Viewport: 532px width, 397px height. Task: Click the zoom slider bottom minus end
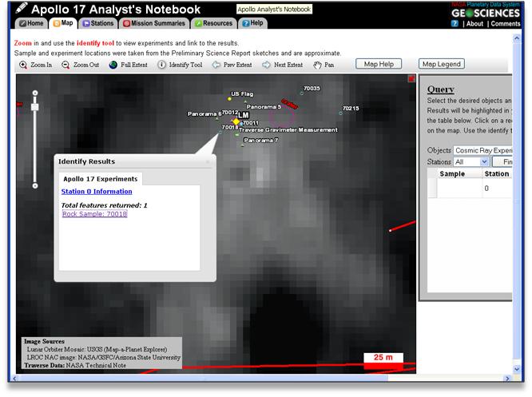pyautogui.click(x=35, y=185)
